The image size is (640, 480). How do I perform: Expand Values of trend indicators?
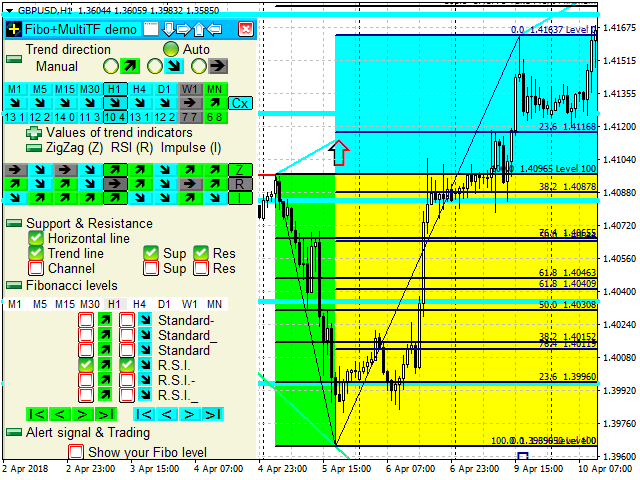33,133
